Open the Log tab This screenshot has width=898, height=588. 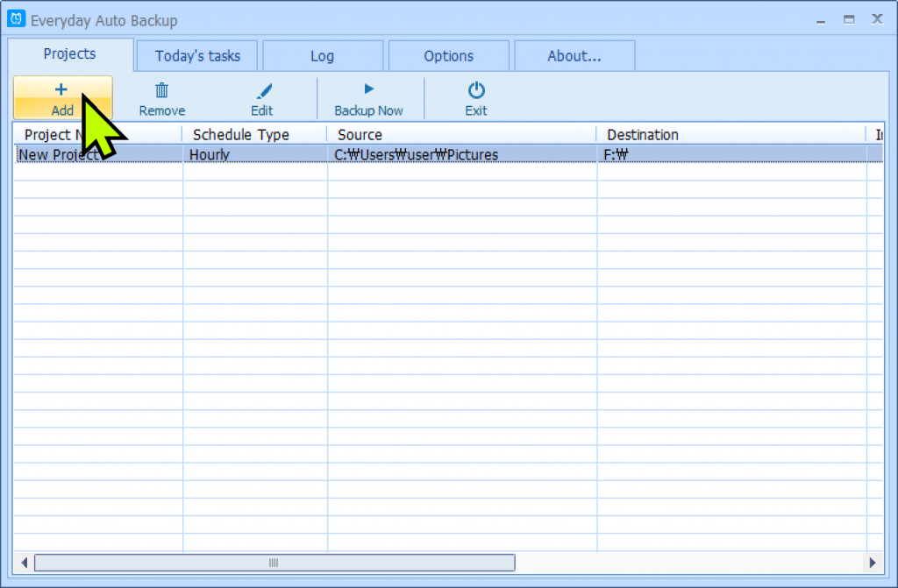pos(322,54)
